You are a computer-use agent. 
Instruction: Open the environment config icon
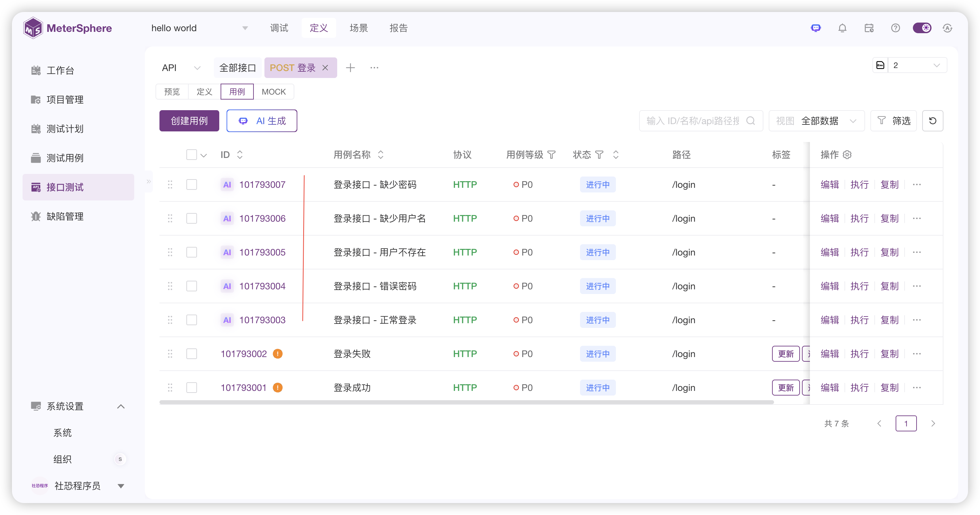tap(880, 65)
